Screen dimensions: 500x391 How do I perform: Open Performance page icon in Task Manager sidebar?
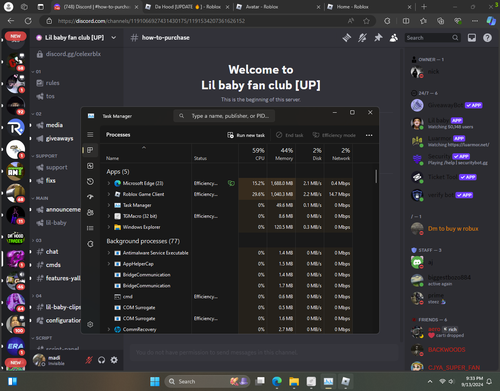[x=90, y=166]
